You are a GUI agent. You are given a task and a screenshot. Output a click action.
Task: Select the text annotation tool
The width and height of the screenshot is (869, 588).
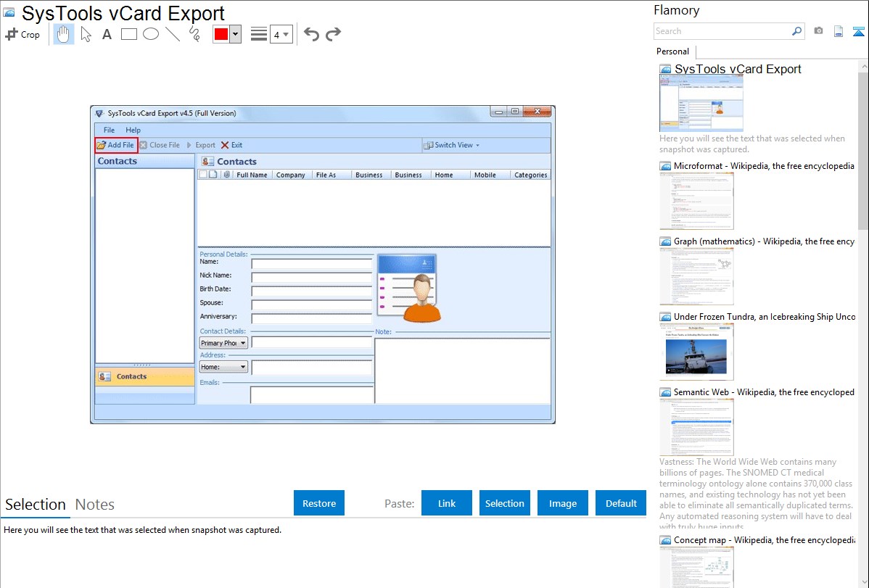click(107, 34)
